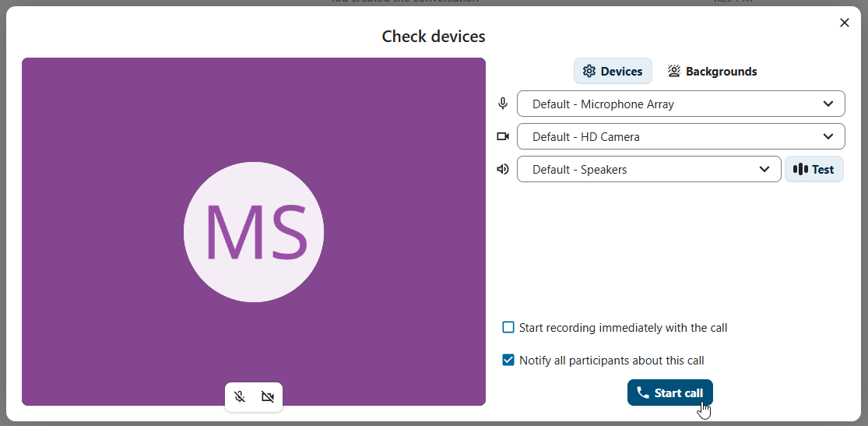Enable start recording immediately with the call
This screenshot has height=426, width=868.
[x=508, y=327]
